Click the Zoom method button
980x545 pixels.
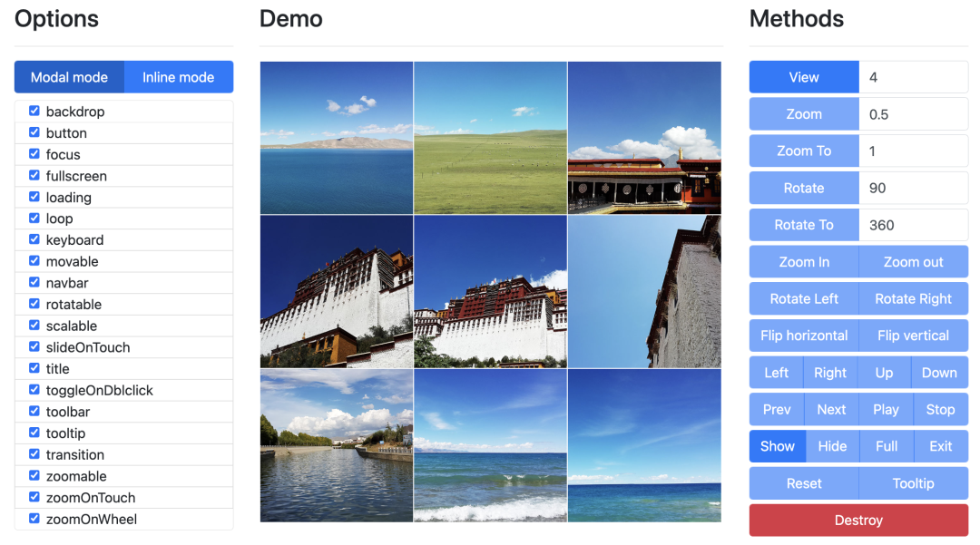(804, 114)
